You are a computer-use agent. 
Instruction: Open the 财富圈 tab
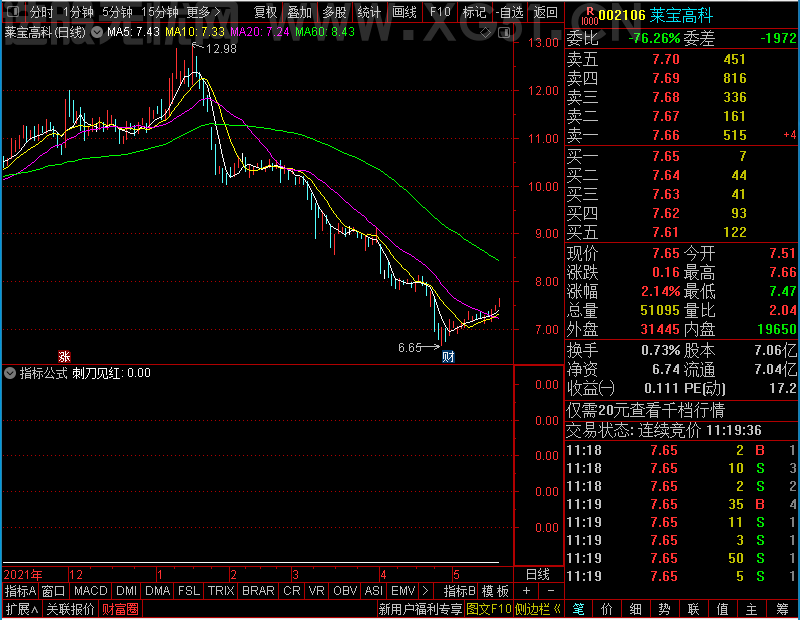click(x=120, y=609)
